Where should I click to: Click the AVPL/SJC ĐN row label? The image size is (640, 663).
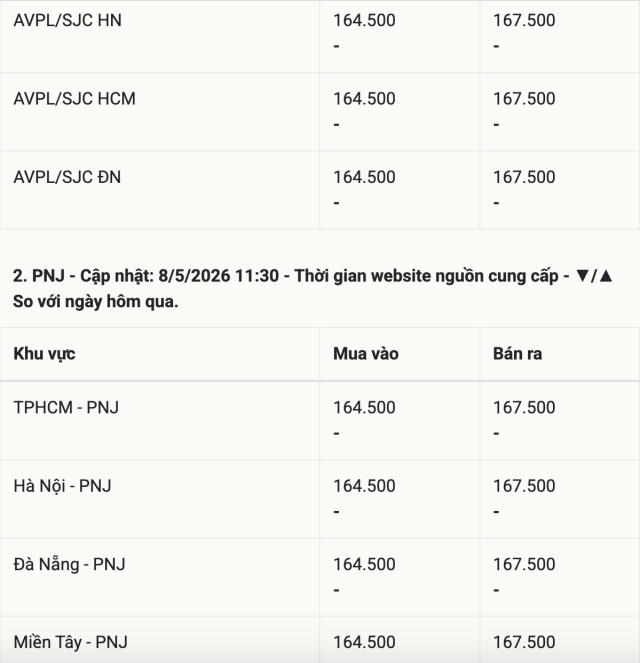(67, 177)
